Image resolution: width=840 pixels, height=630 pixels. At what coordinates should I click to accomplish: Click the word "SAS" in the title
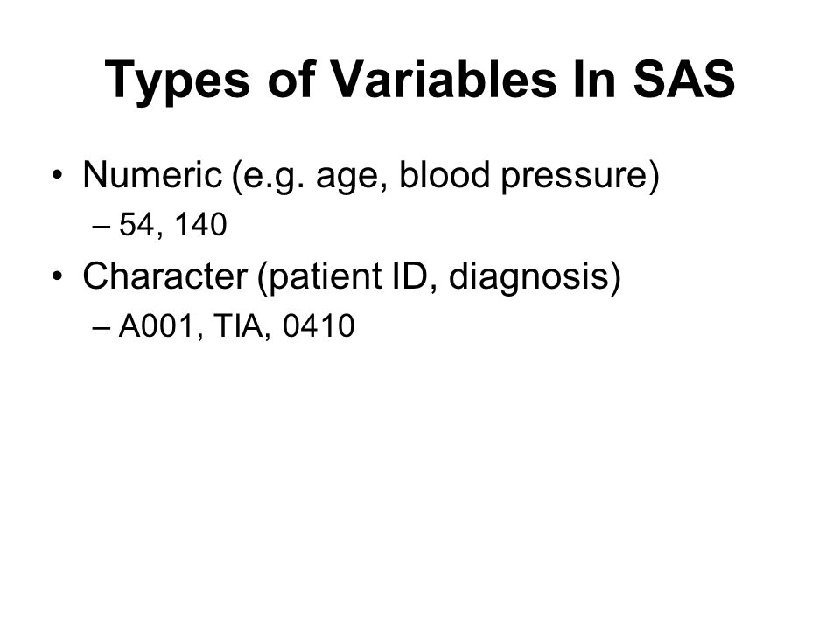[684, 80]
